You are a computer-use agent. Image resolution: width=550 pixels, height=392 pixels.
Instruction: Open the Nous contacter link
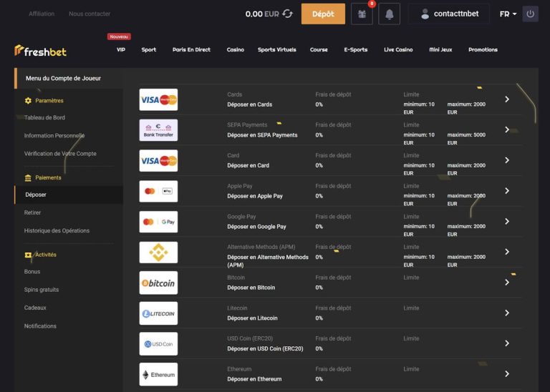[90, 14]
